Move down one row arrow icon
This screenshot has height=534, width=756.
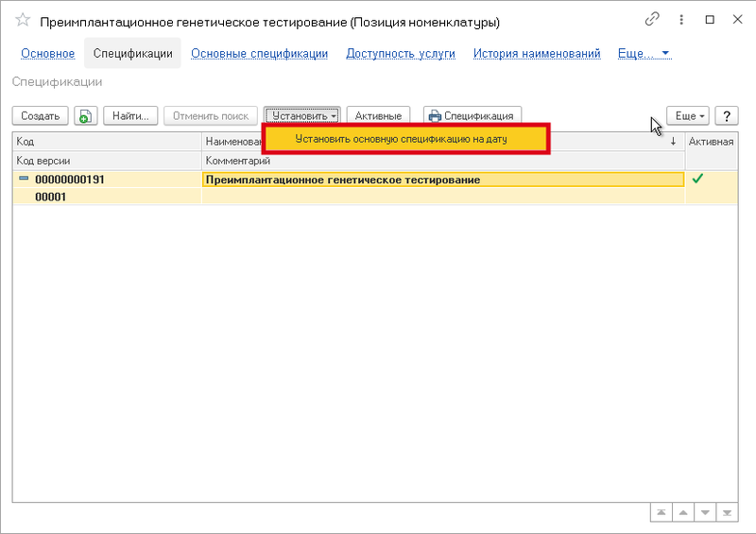[706, 511]
